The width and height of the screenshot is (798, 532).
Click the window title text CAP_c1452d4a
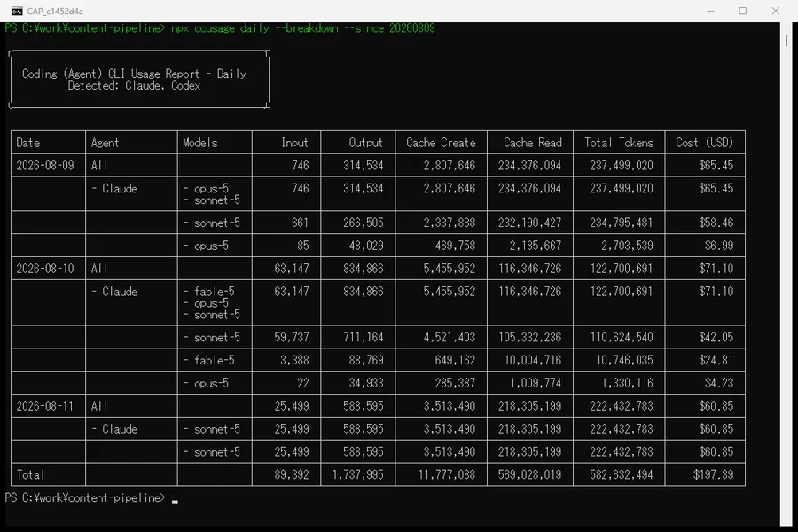pyautogui.click(x=55, y=12)
